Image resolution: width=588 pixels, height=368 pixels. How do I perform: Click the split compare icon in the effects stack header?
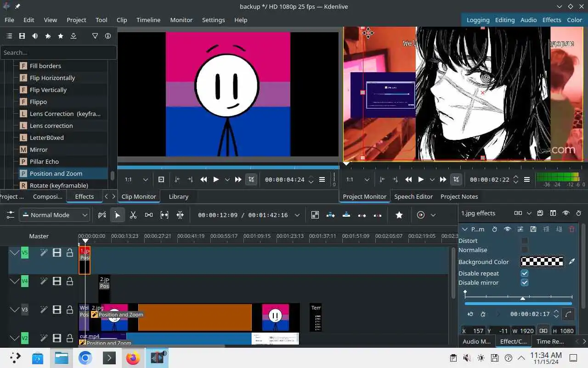point(553,213)
